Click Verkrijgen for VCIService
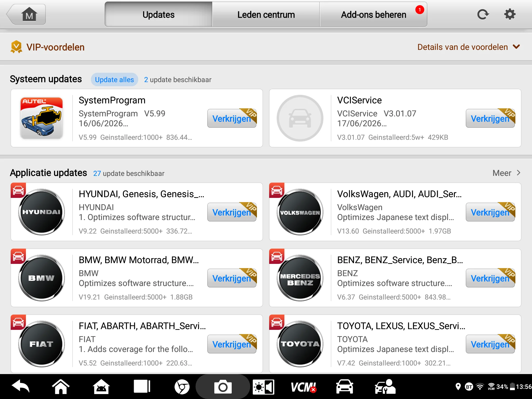The height and width of the screenshot is (399, 532). point(490,118)
